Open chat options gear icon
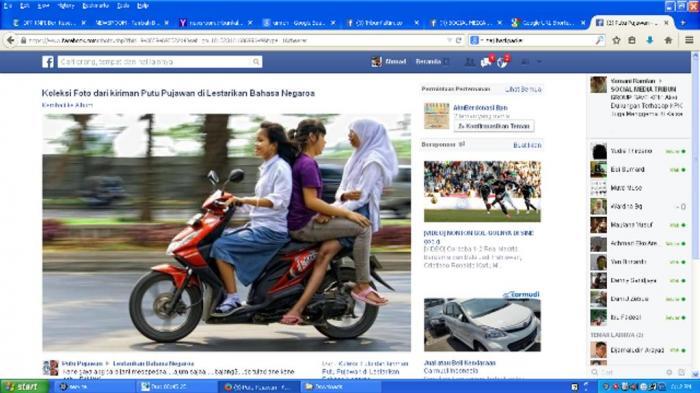The height and width of the screenshot is (393, 700). tap(669, 372)
